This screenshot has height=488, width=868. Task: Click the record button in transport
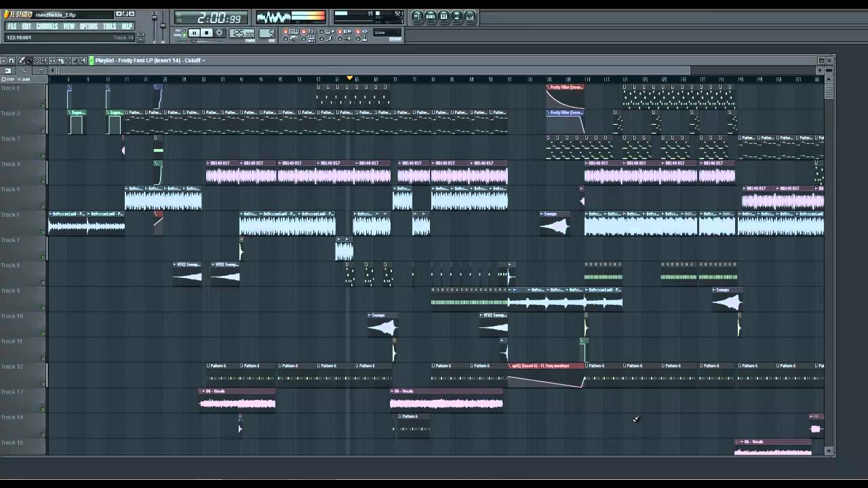tap(219, 33)
